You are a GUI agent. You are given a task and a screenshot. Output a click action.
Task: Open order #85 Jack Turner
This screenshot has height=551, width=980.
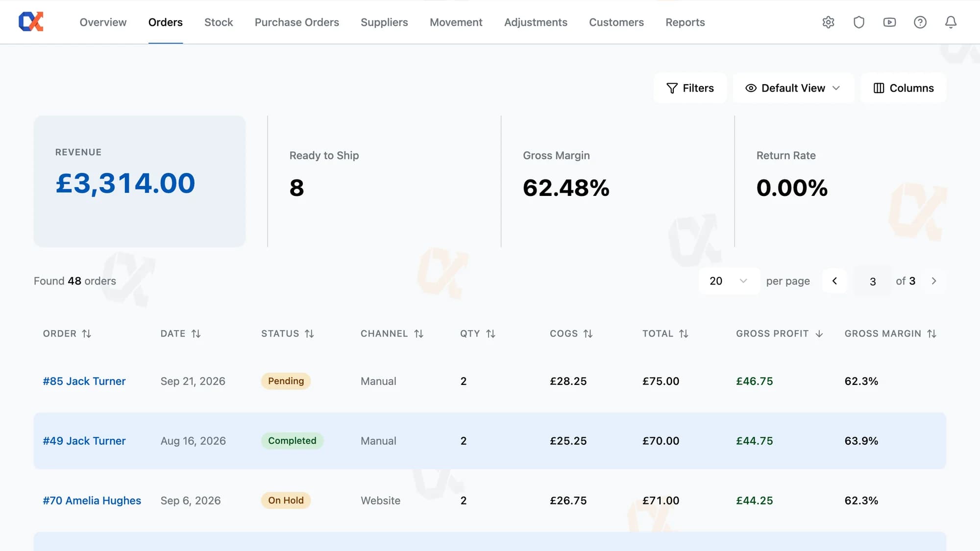point(84,381)
